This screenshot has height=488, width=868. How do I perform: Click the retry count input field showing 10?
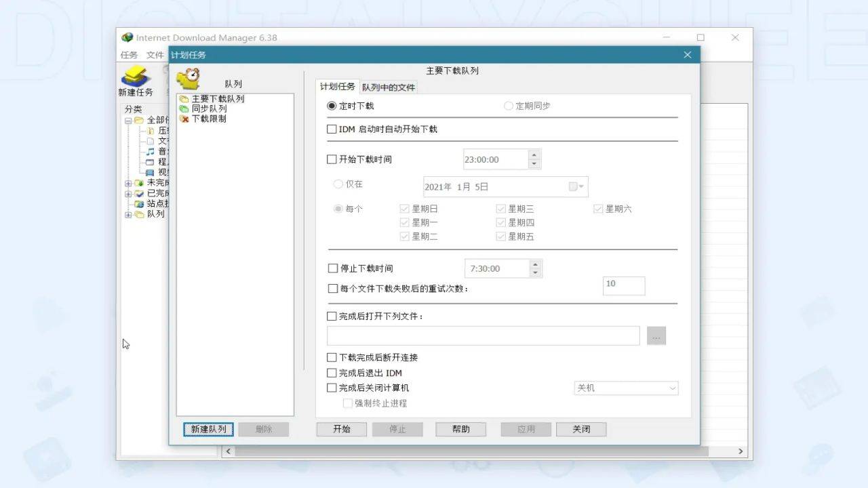coord(623,285)
